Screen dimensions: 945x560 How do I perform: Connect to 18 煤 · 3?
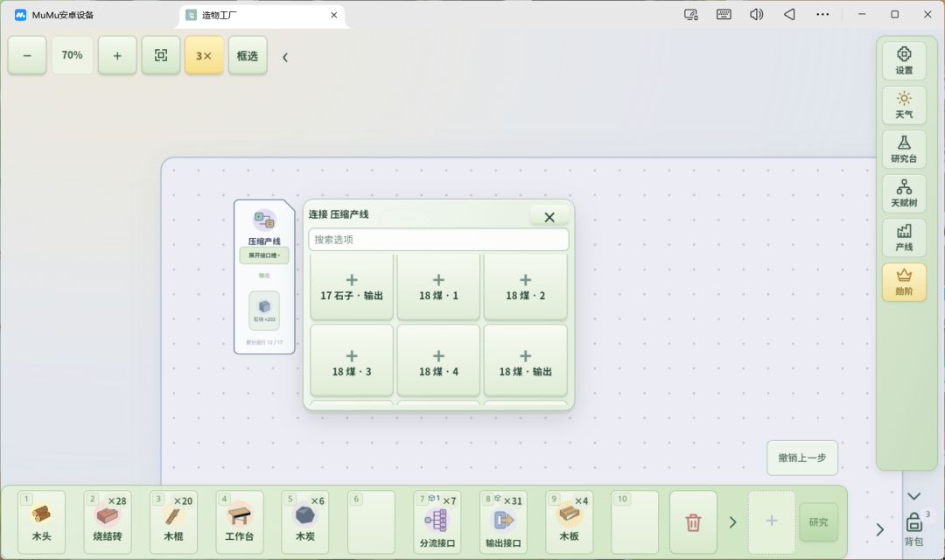tap(352, 360)
